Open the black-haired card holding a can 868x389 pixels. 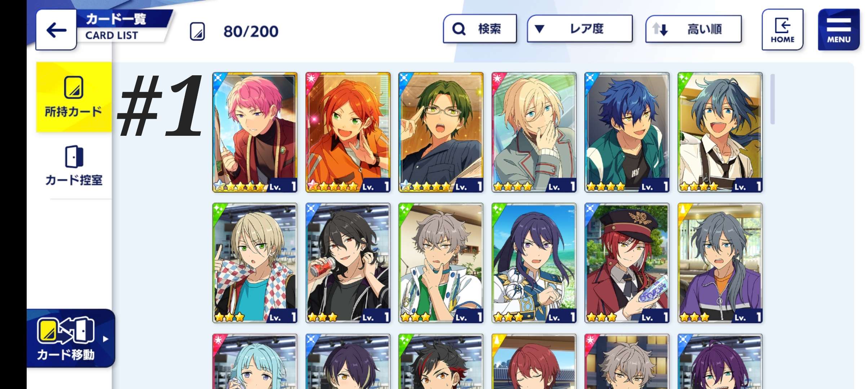pyautogui.click(x=348, y=263)
